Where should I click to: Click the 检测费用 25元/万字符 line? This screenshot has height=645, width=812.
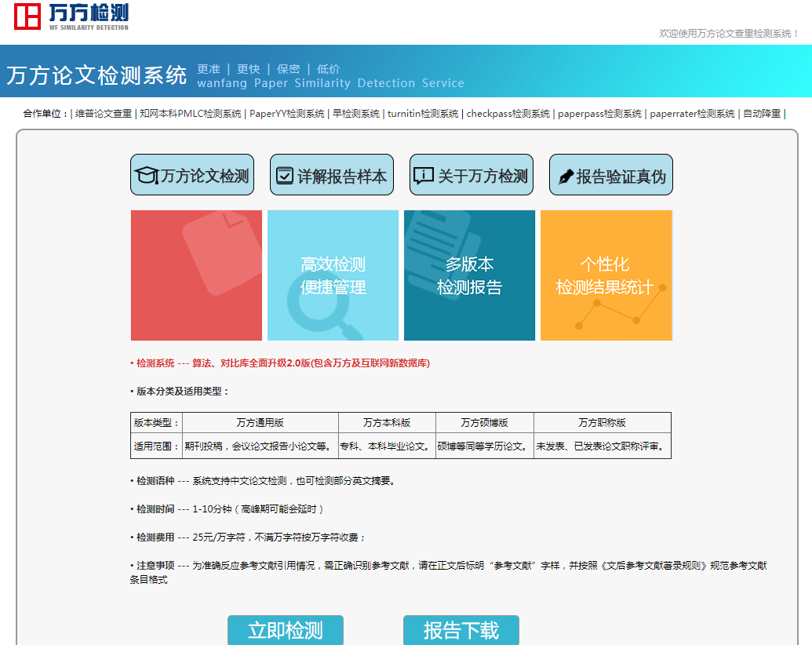click(x=248, y=537)
